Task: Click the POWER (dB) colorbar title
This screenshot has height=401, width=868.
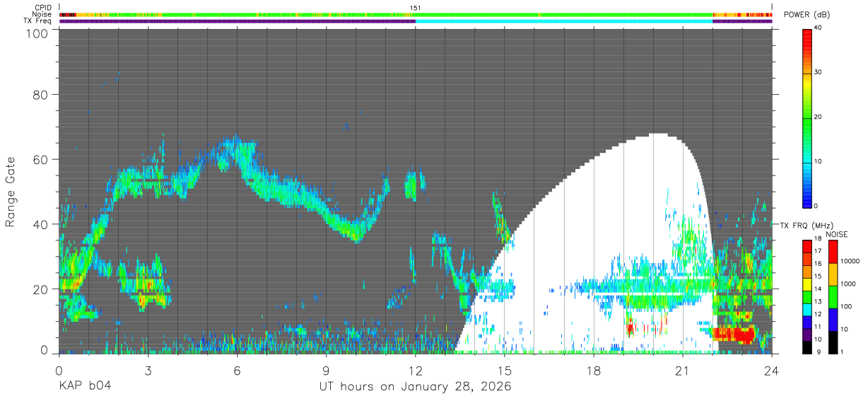Action: click(807, 15)
